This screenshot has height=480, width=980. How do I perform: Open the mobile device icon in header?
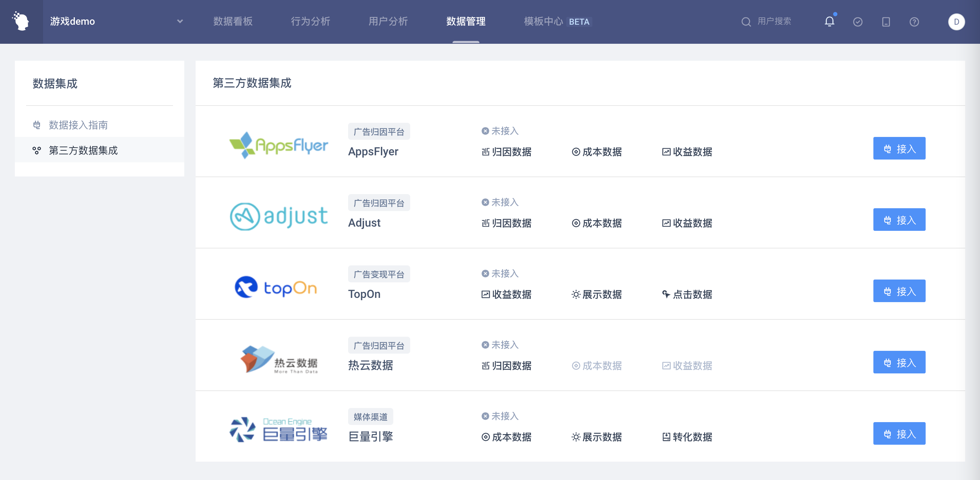click(x=886, y=22)
